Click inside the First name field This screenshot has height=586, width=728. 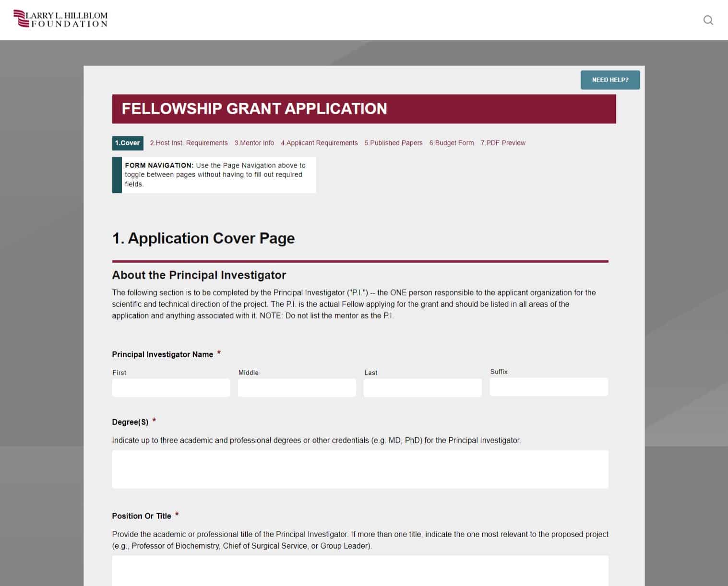171,387
